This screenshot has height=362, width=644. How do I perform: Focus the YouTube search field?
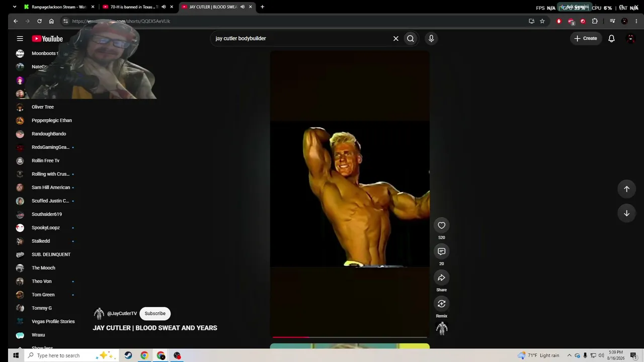[x=302, y=38]
